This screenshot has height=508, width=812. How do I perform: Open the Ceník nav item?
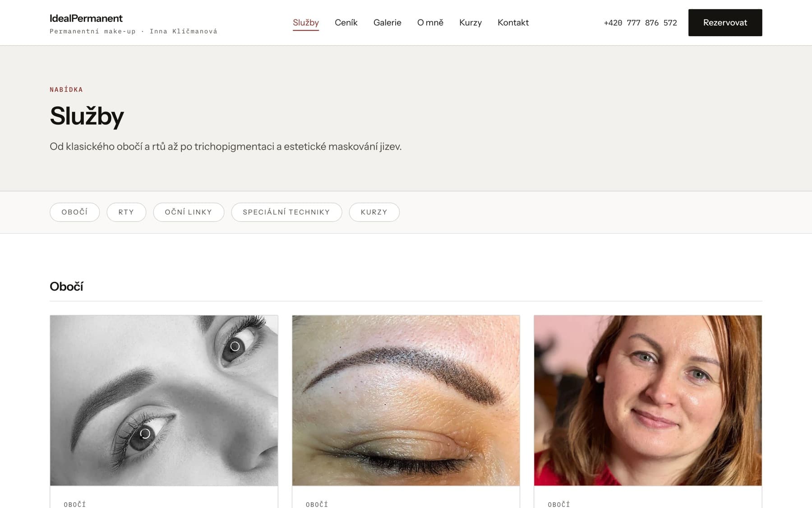[346, 23]
